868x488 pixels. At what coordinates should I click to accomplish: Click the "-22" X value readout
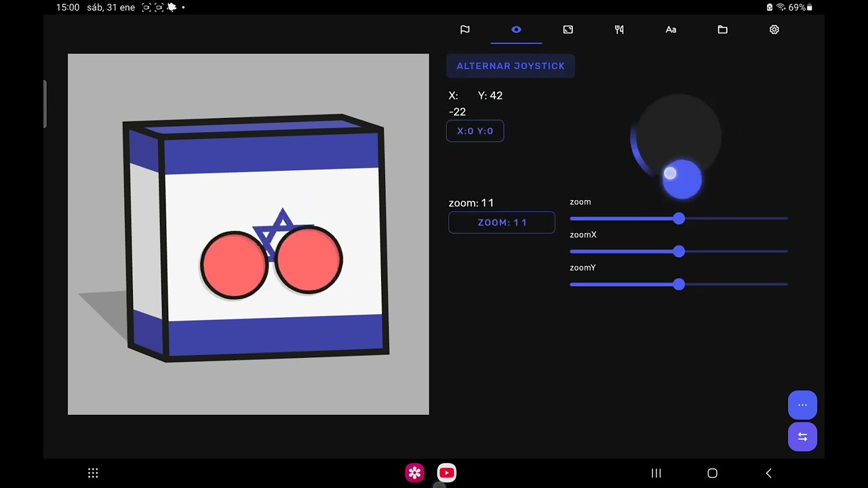point(457,112)
